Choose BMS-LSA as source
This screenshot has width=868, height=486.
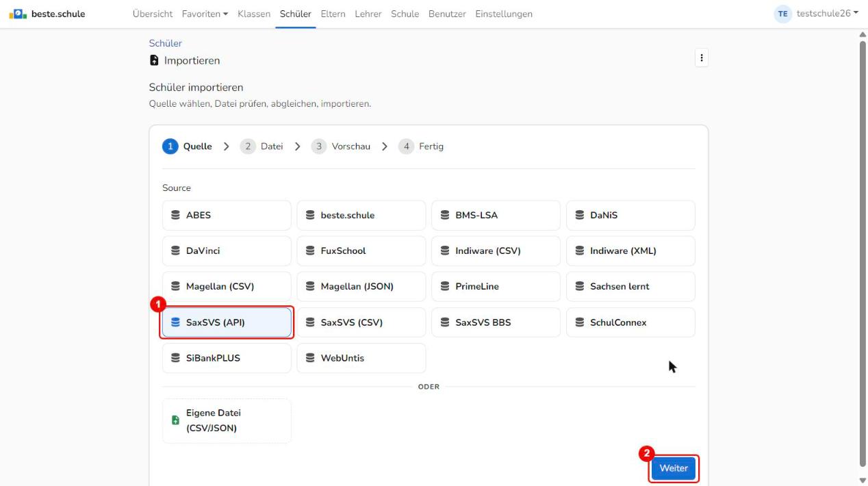(x=496, y=215)
